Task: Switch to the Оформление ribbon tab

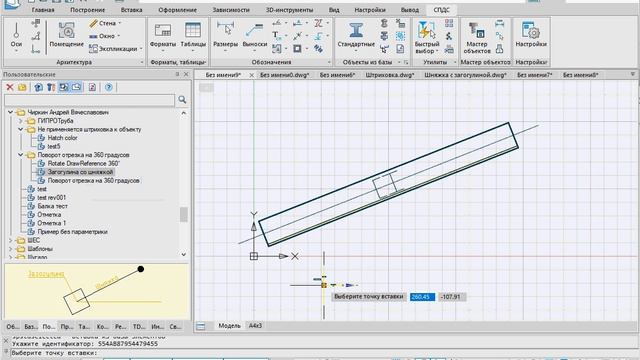Action: (x=178, y=10)
